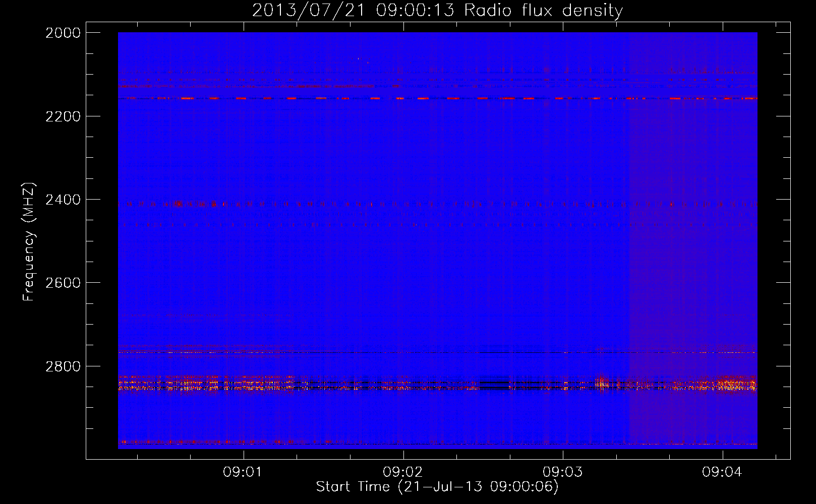Screen dimensions: 816x504
Task: Click the 2000 frequency tick label
Action: (x=63, y=33)
